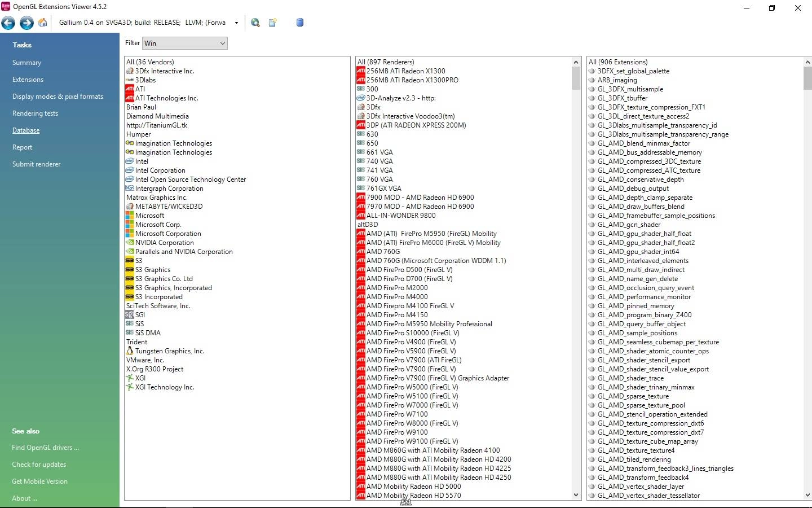Select Diamond Multimedia vendor
Viewport: 812px width, 508px height.
coord(157,116)
